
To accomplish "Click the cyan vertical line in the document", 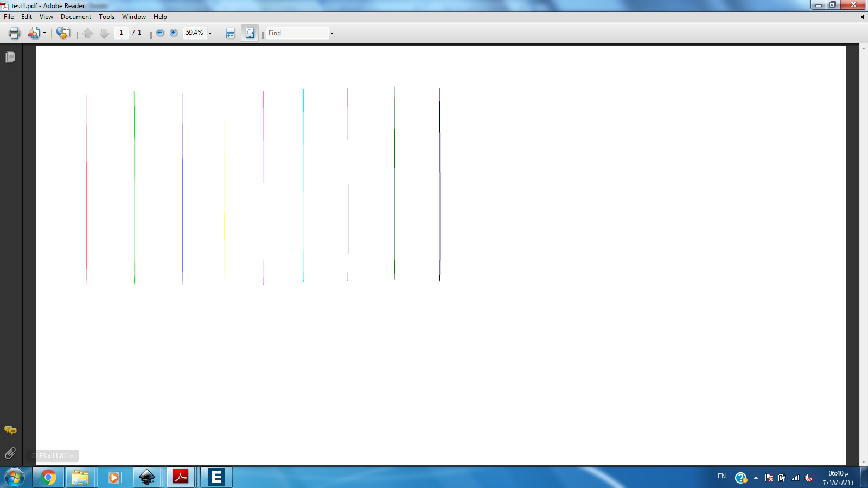I will [x=304, y=185].
